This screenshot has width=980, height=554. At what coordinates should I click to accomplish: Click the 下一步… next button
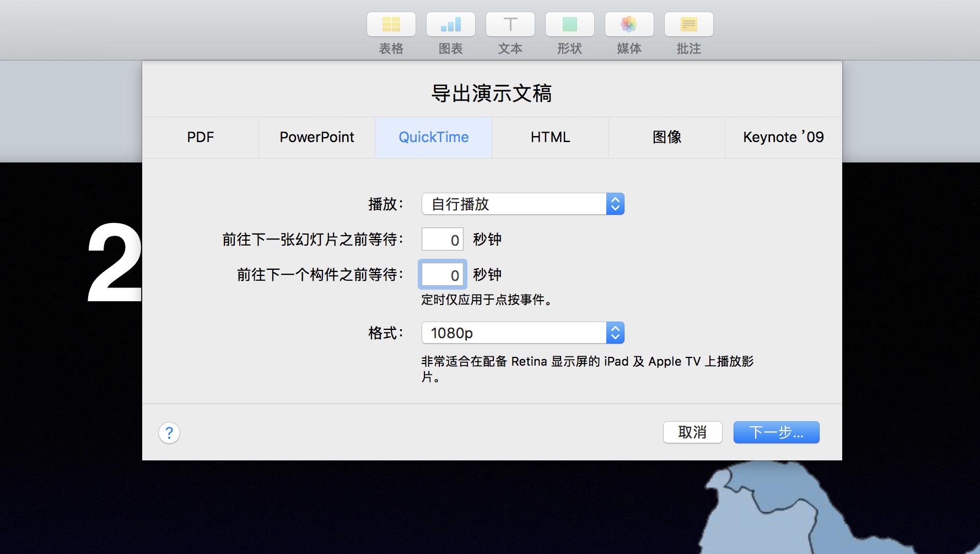pyautogui.click(x=776, y=432)
